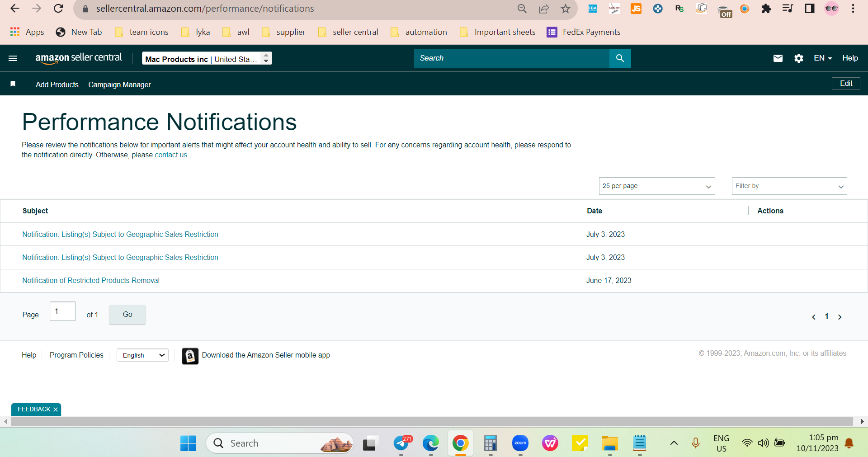Click the Go button
Viewport: 868px width, 457px height.
click(x=127, y=315)
